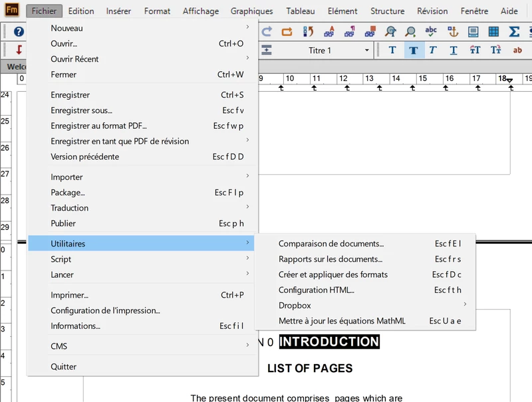Screen dimensions: 532x402
Task: Click the text frame screen icon
Action: (473, 31)
